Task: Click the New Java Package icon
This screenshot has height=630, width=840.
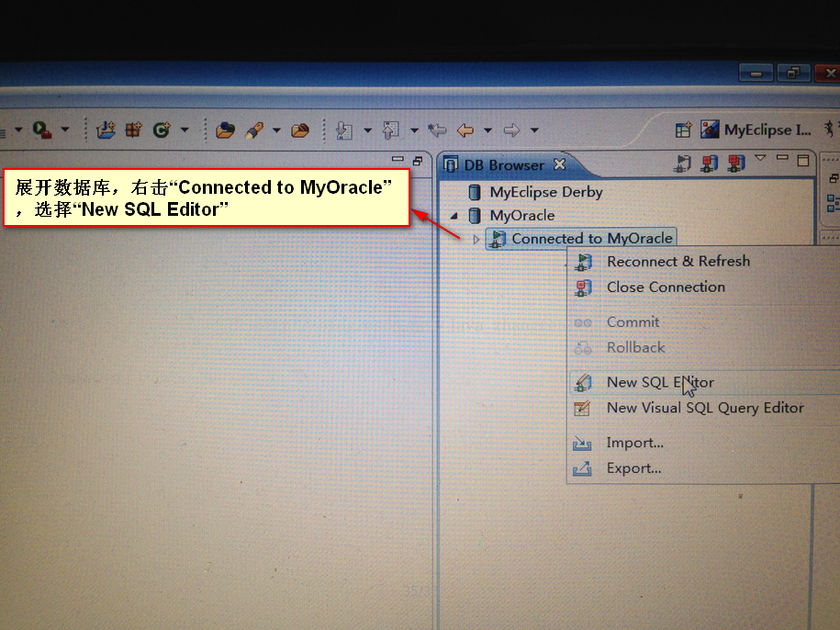Action: (x=133, y=129)
